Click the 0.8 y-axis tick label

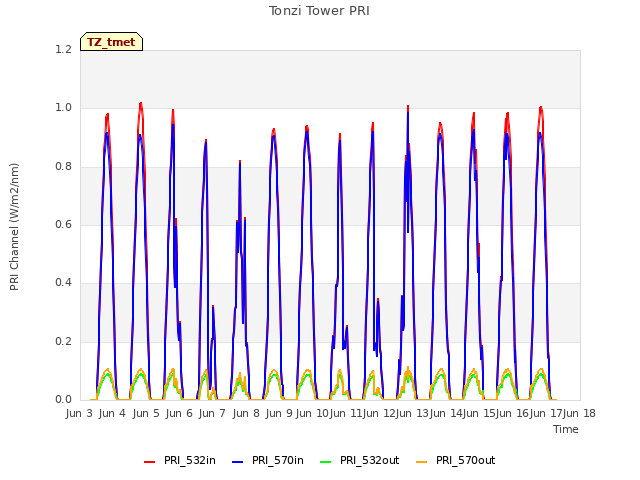pyautogui.click(x=63, y=166)
